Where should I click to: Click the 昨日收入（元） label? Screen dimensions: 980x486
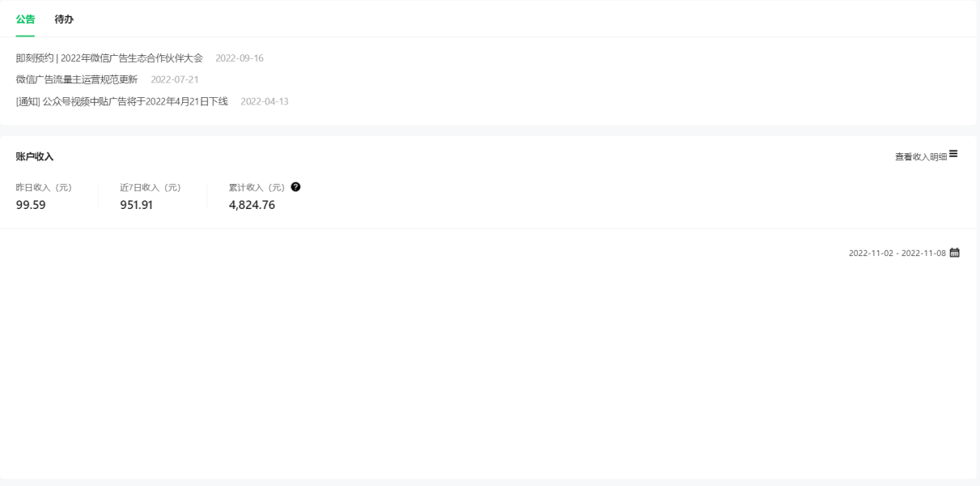pos(44,187)
